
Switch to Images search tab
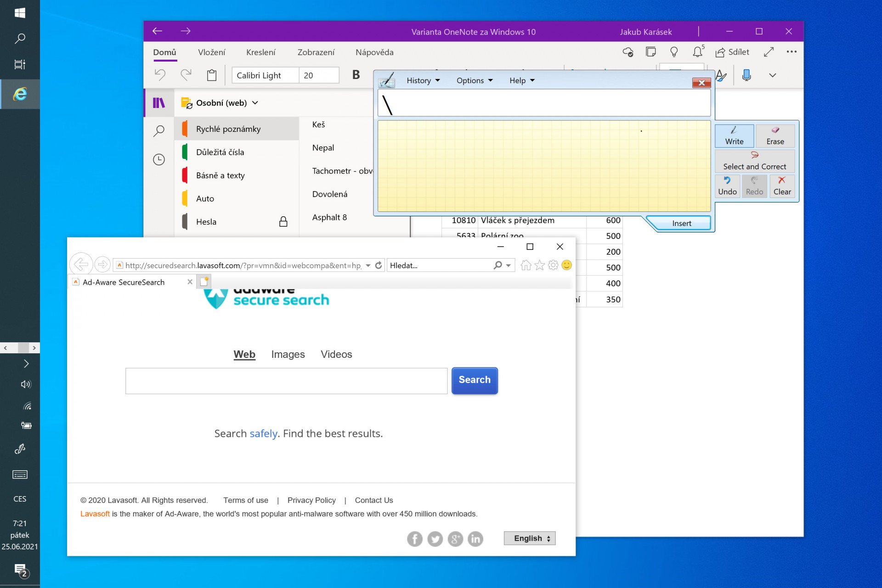pyautogui.click(x=288, y=354)
